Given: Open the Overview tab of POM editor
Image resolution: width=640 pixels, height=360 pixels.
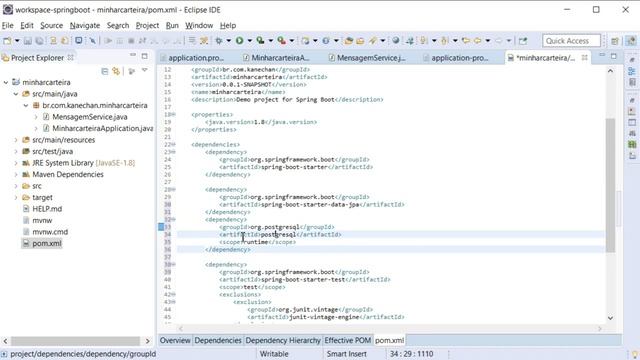Looking at the screenshot, I should [x=175, y=340].
